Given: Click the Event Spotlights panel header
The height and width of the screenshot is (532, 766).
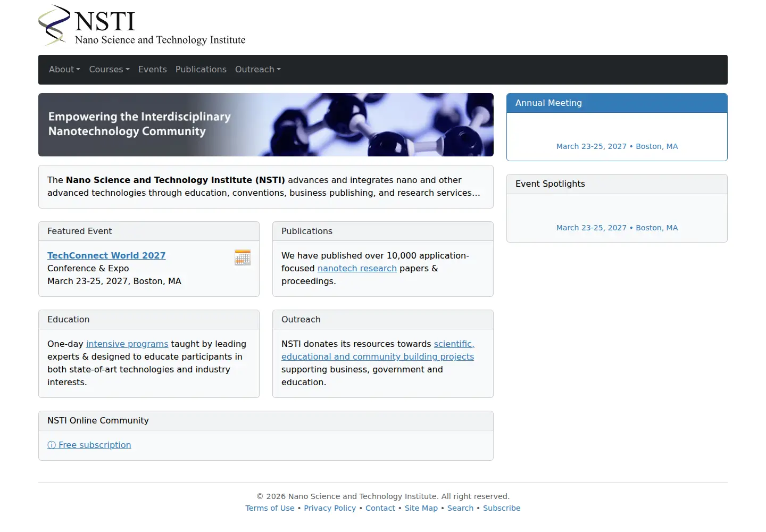Looking at the screenshot, I should [x=617, y=184].
